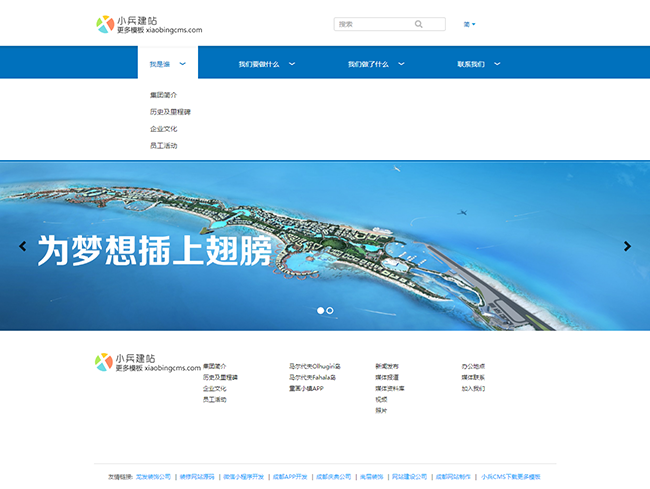
Task: Open footer link 员工活动
Action: click(x=215, y=399)
